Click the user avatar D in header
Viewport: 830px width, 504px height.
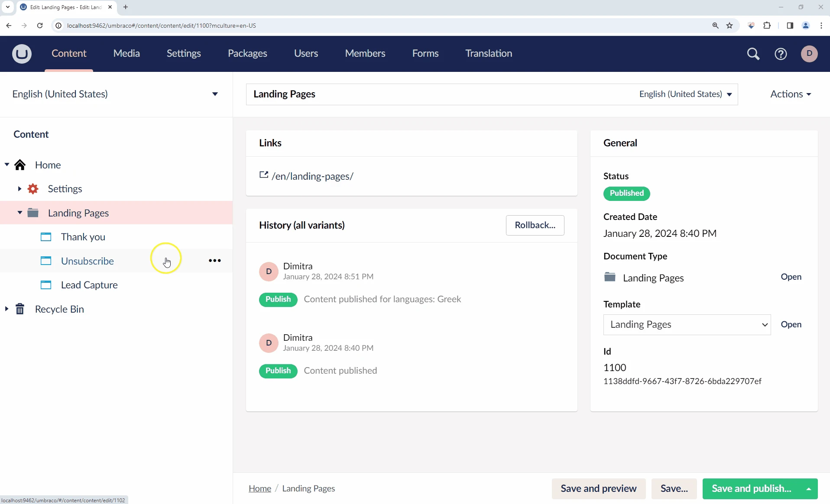(x=809, y=54)
